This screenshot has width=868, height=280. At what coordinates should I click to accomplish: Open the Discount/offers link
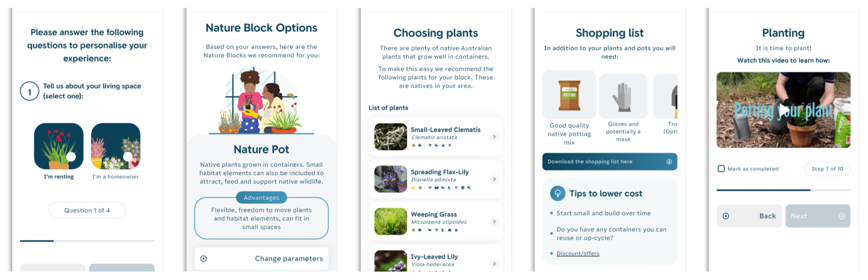pos(578,253)
